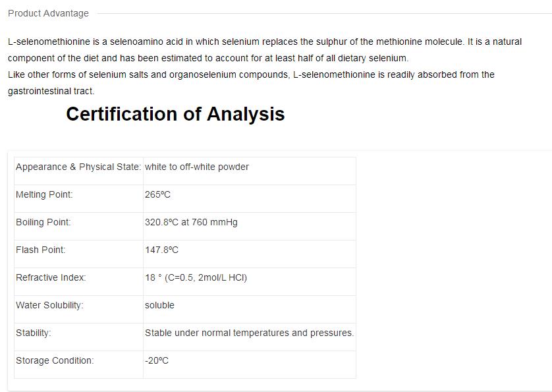Click the "Stable under normal temperatures and pressures" text

(249, 333)
